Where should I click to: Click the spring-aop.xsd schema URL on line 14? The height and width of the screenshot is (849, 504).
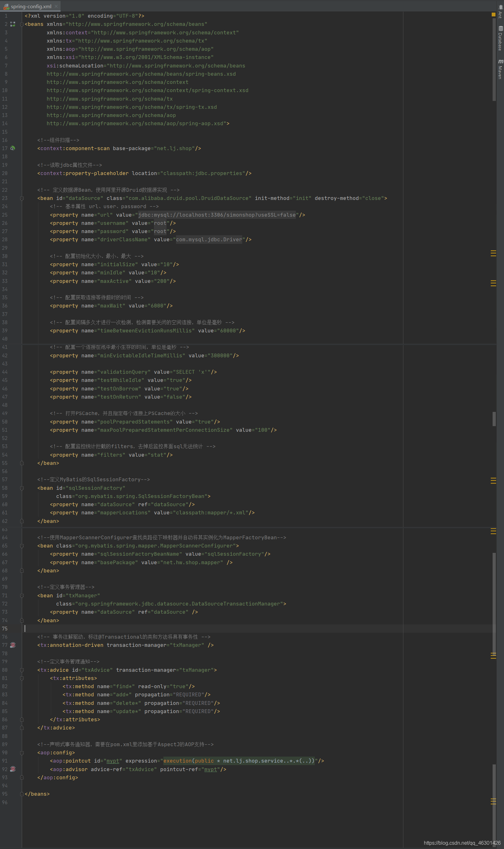(x=137, y=124)
